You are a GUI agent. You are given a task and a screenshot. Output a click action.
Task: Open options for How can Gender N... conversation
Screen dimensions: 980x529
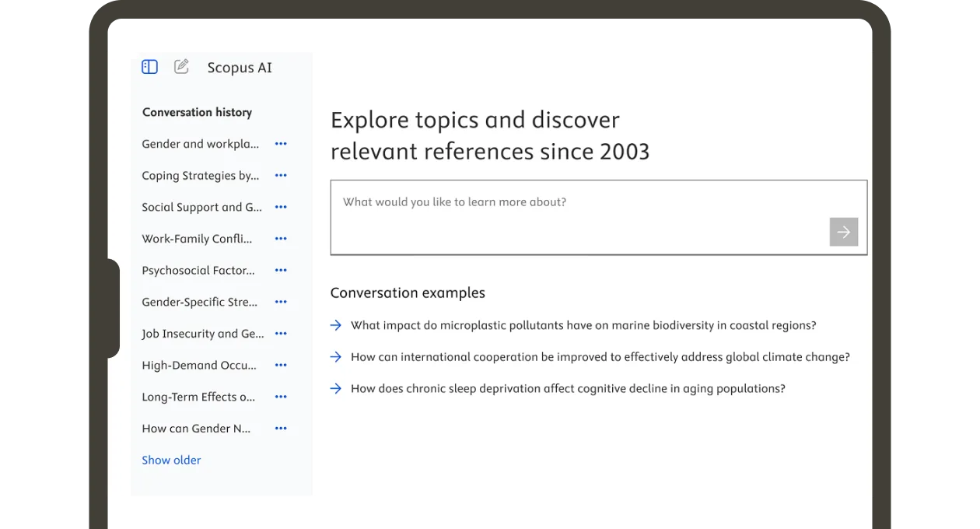pos(281,428)
